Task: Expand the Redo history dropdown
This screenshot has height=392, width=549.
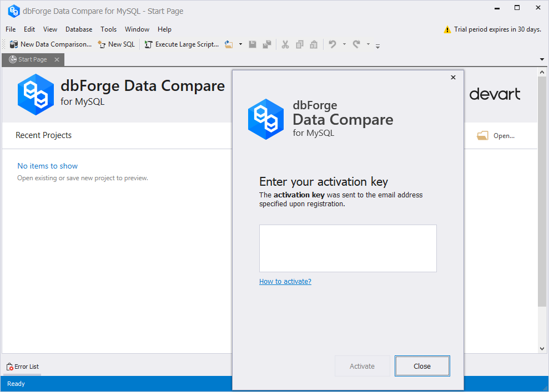Action: (368, 44)
